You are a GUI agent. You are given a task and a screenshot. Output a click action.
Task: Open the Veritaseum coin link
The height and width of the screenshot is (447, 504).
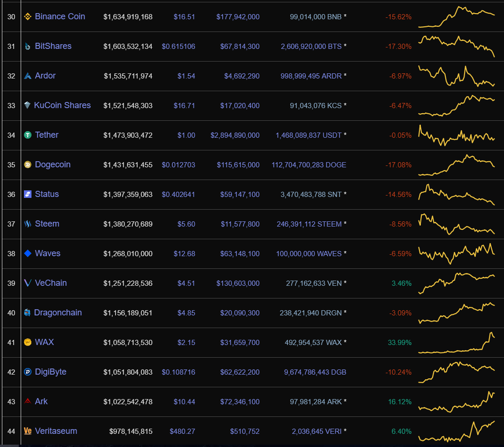point(56,431)
